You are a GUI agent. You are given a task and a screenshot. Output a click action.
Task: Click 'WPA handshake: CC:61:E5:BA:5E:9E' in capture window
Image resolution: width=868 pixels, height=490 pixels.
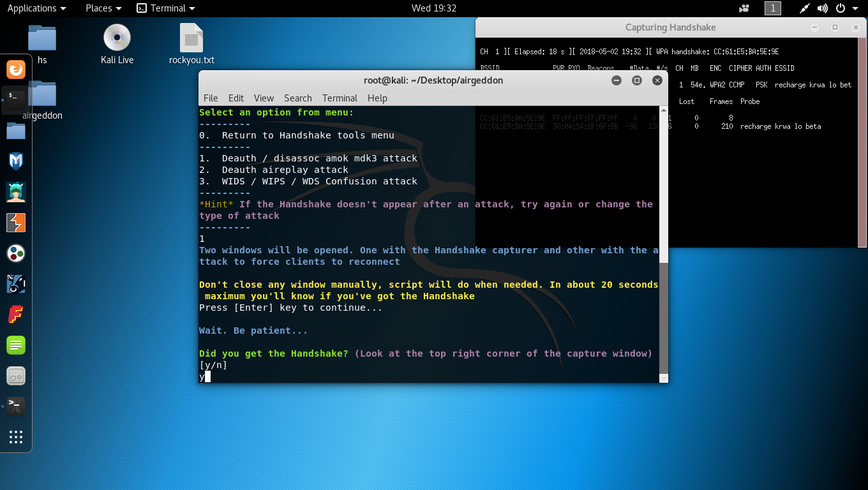[x=717, y=52]
